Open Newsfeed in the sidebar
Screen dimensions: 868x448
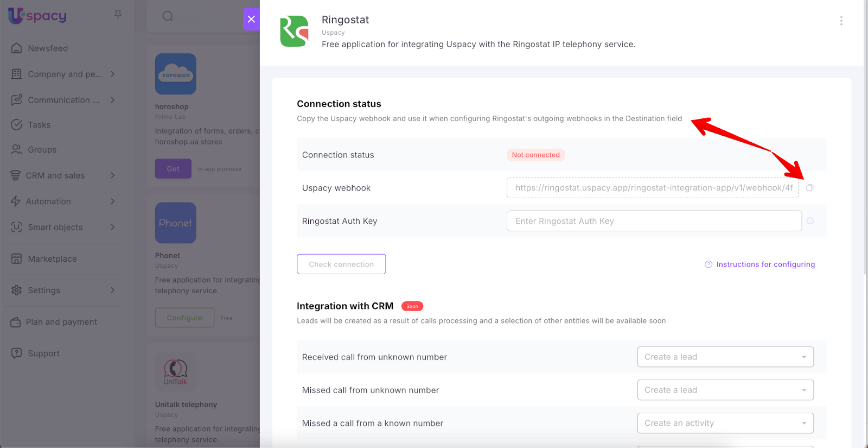(x=48, y=48)
